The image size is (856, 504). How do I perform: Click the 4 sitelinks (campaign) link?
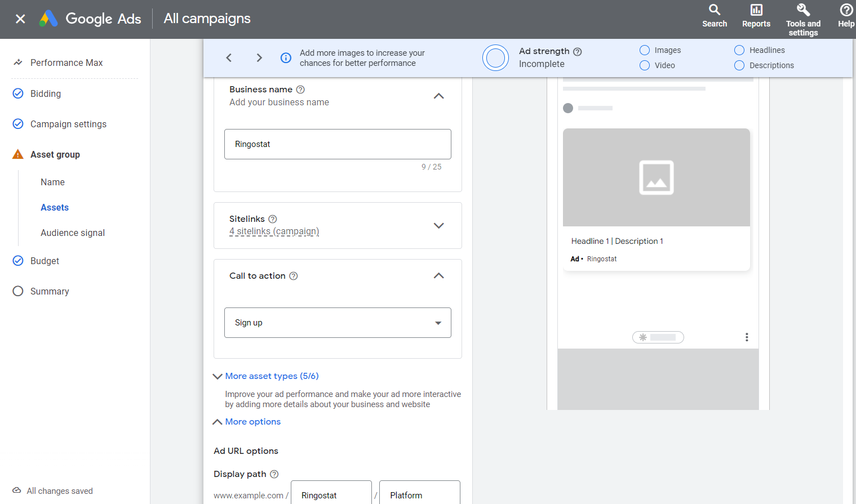coord(274,231)
